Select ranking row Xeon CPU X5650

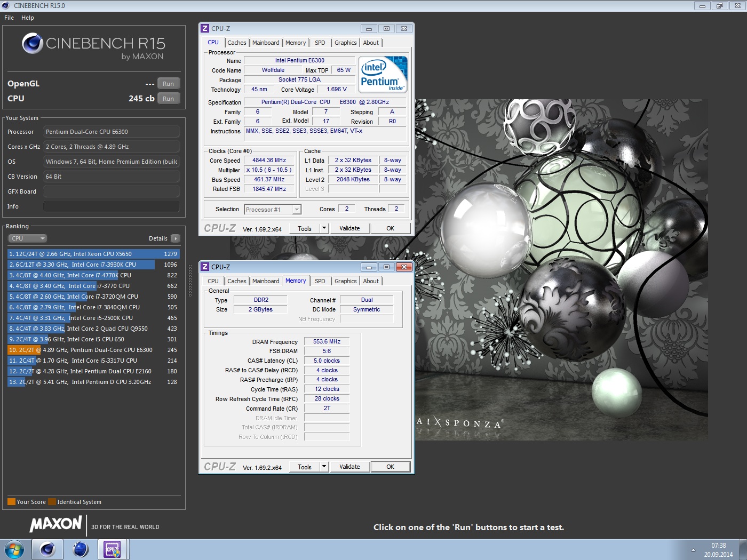click(93, 254)
